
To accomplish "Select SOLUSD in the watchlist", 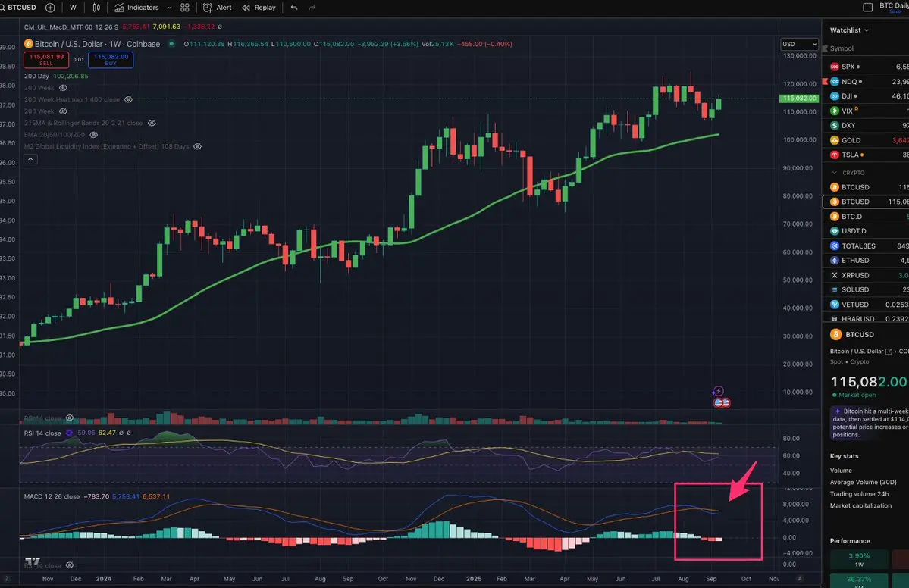I will point(866,289).
